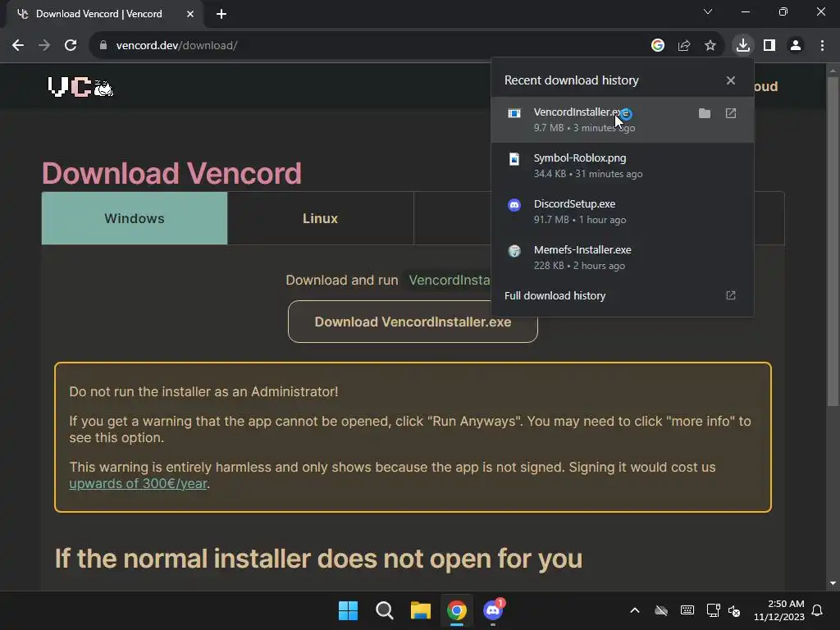840x630 pixels.
Task: Toggle the downloads toolbar button
Action: tap(743, 45)
